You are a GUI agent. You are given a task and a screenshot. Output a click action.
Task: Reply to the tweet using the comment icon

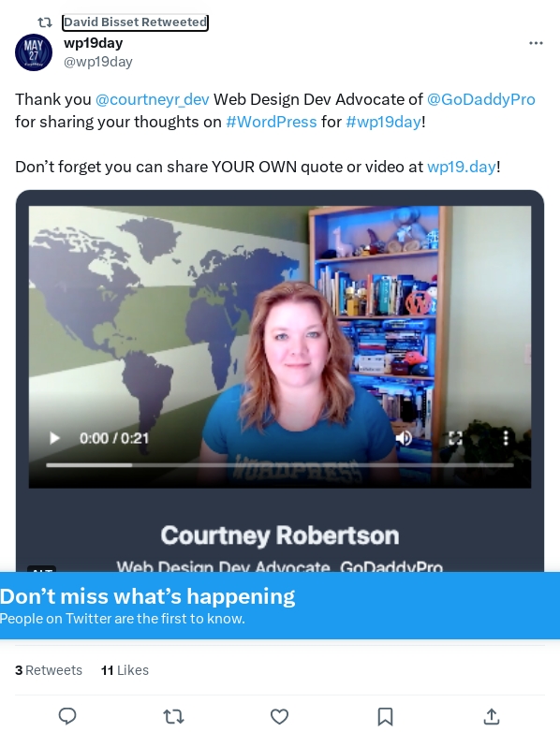(x=67, y=716)
